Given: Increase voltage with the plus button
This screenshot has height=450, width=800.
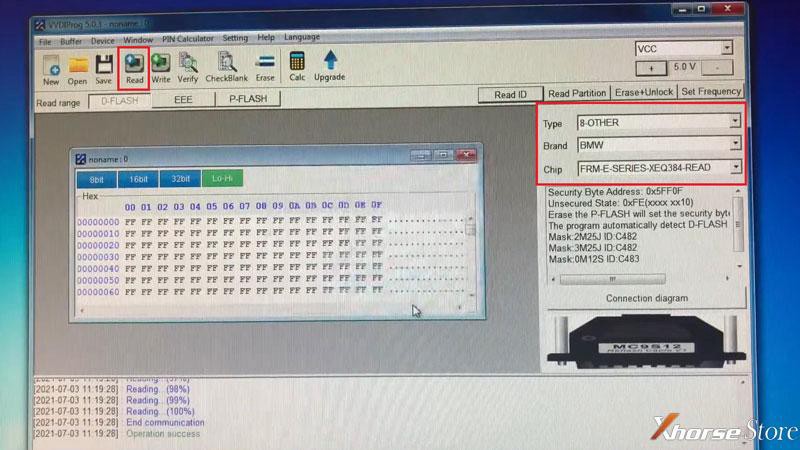Looking at the screenshot, I should click(651, 68).
